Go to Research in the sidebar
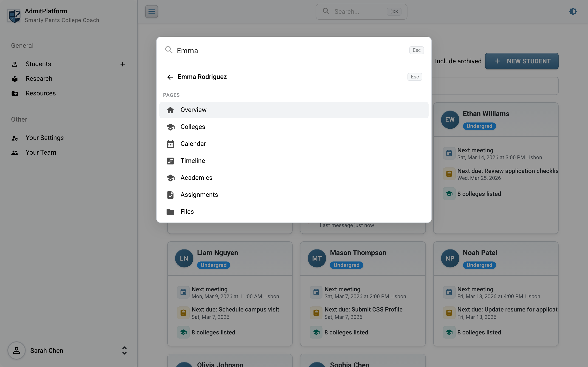Viewport: 588px width, 367px height. [39, 79]
